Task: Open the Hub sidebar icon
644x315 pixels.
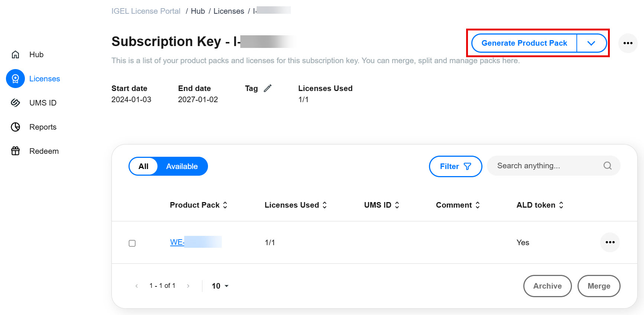Action: pos(15,54)
